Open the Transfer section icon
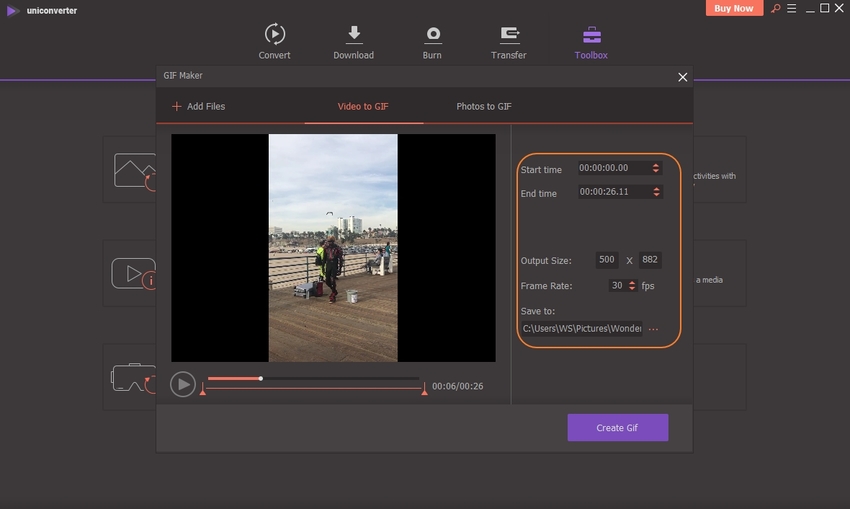Viewport: 850px width, 509px height. click(x=509, y=34)
